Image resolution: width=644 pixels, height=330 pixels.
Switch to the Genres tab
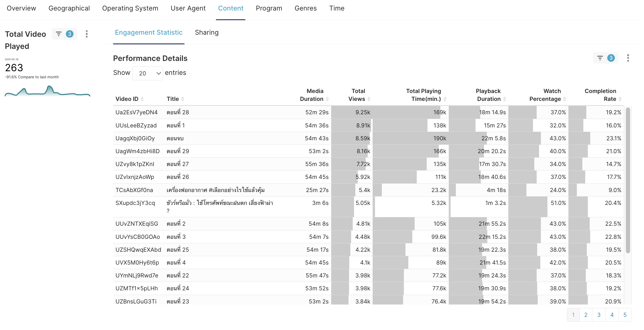point(306,8)
